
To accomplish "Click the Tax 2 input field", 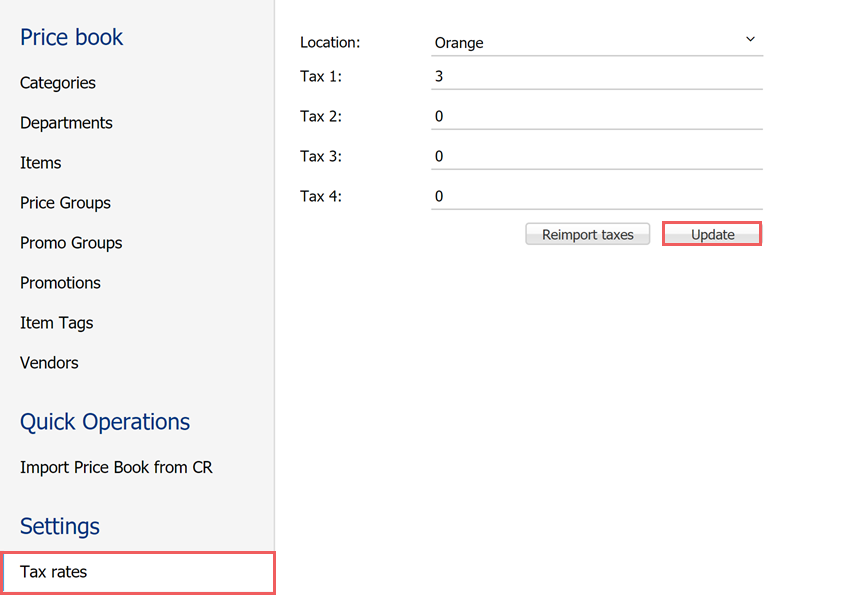I will coord(596,117).
